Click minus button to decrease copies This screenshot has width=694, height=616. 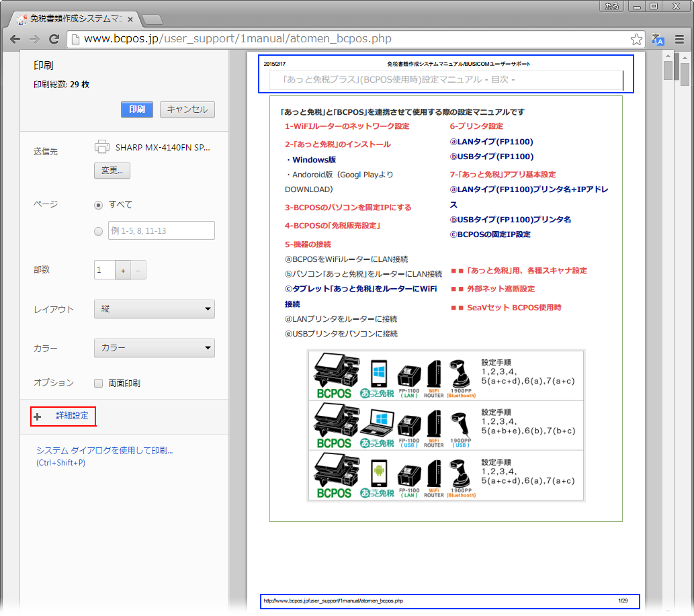138,270
